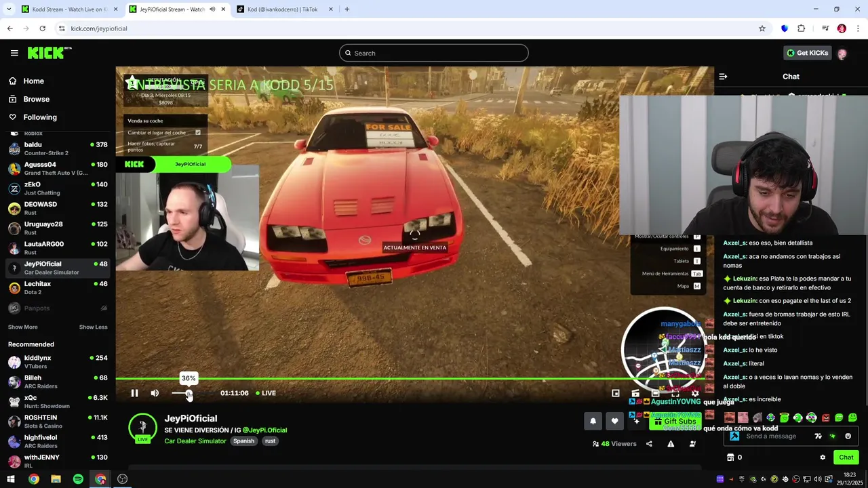The width and height of the screenshot is (868, 488).
Task: Click the translate icon in chat input
Action: coord(818,436)
